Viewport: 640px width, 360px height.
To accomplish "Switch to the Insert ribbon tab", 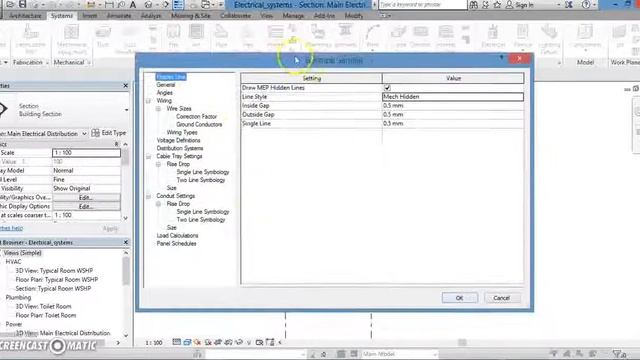I will point(89,16).
